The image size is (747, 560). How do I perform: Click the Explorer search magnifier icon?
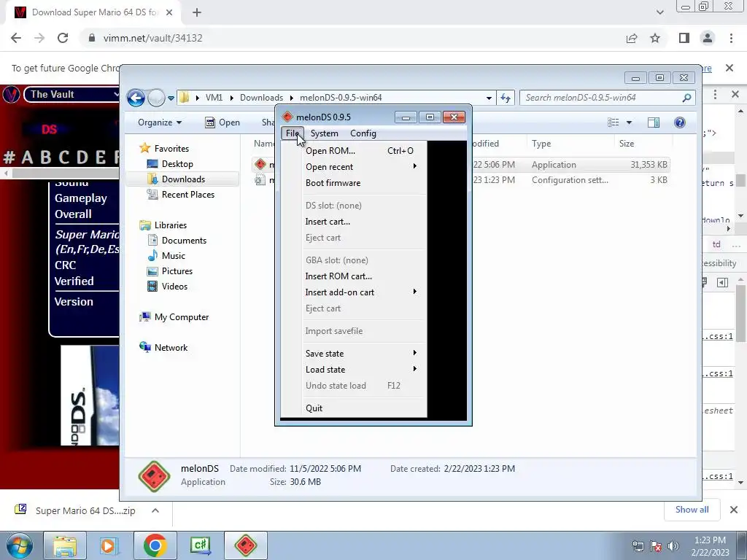[686, 98]
